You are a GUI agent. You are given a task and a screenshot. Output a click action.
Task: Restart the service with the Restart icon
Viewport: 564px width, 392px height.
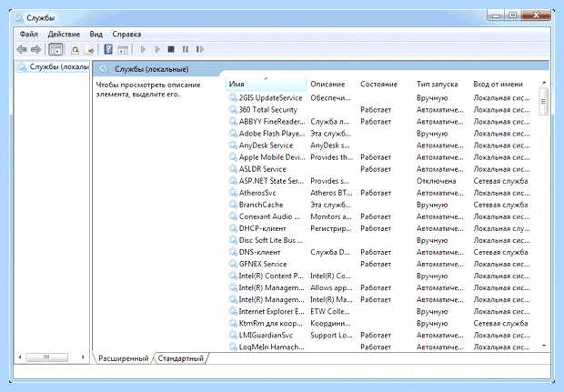200,49
